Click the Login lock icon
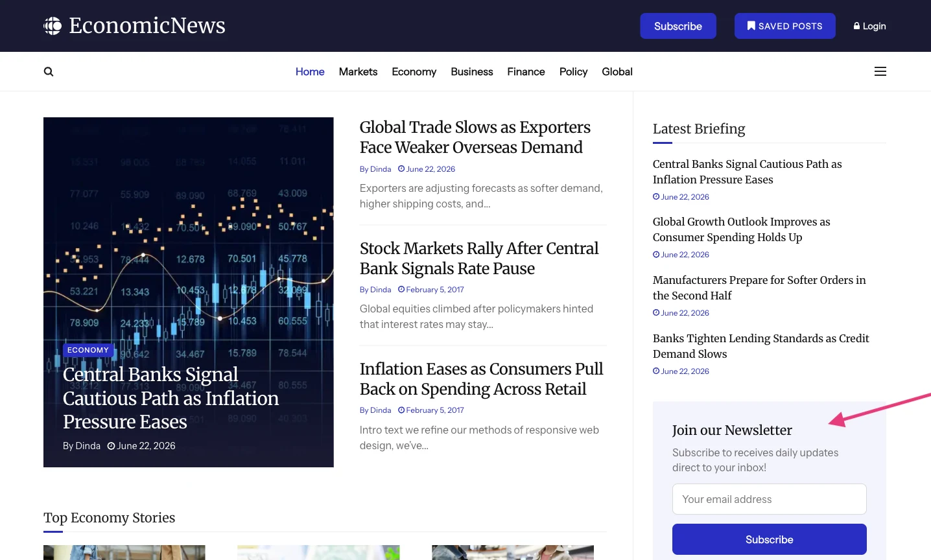 click(x=856, y=26)
